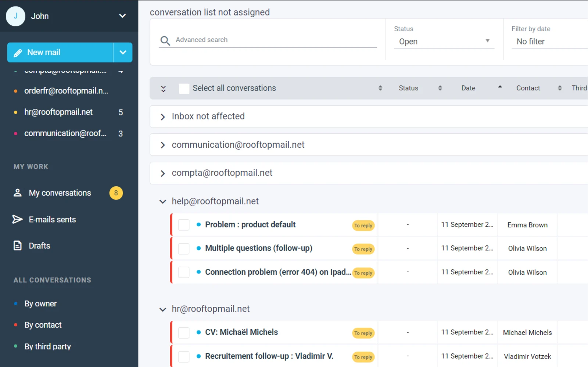Click the New mail button

pyautogui.click(x=44, y=52)
